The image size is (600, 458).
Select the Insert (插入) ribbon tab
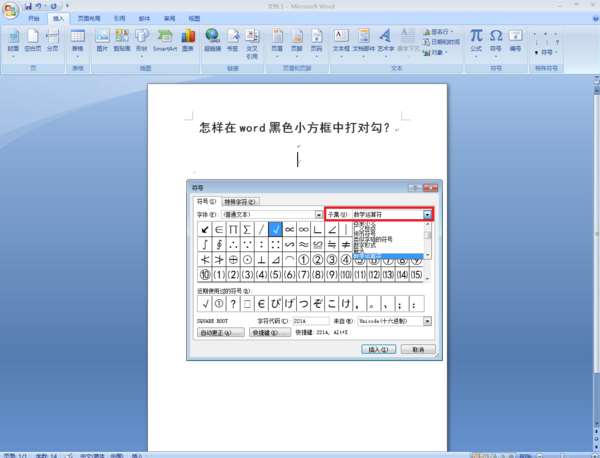coord(59,18)
